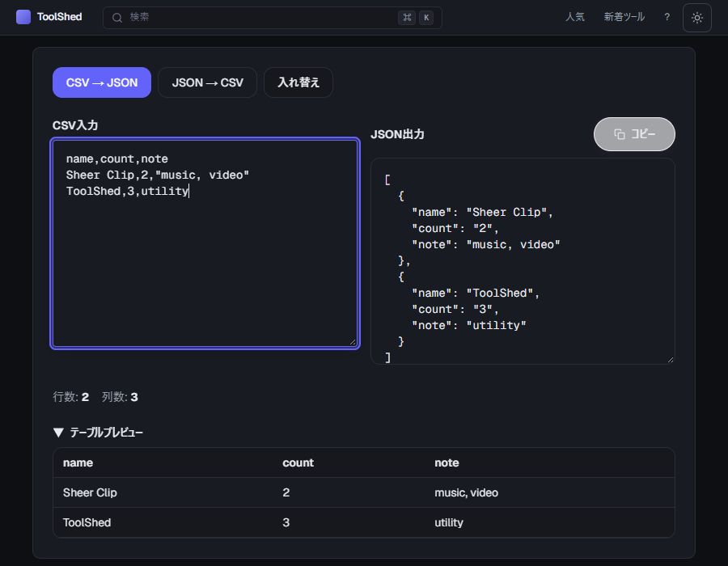The height and width of the screenshot is (566, 728).
Task: Click inside the CSV入力 text area
Action: pos(205,243)
